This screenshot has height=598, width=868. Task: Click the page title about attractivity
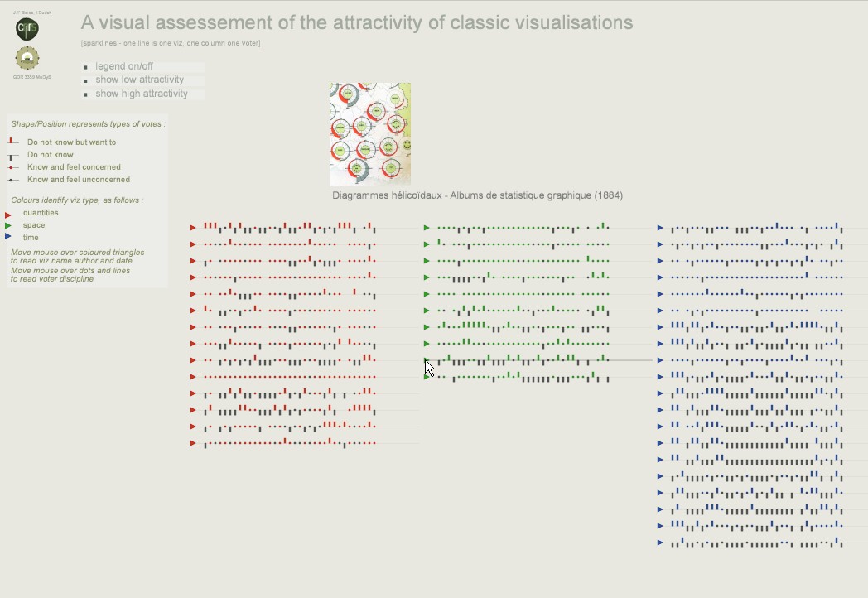coord(357,22)
